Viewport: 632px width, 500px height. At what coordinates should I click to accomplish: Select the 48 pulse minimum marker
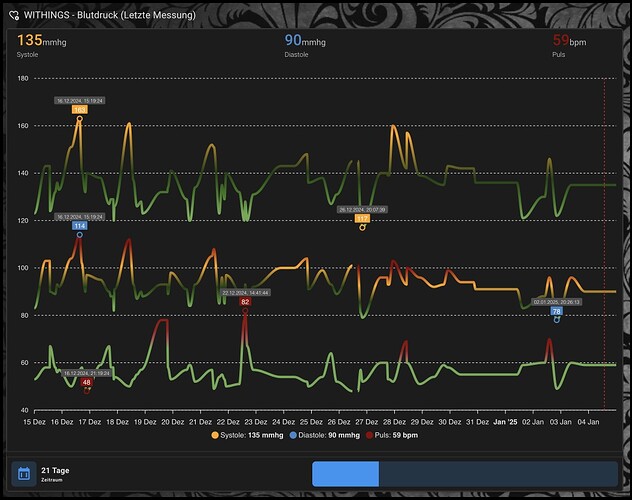(x=86, y=382)
